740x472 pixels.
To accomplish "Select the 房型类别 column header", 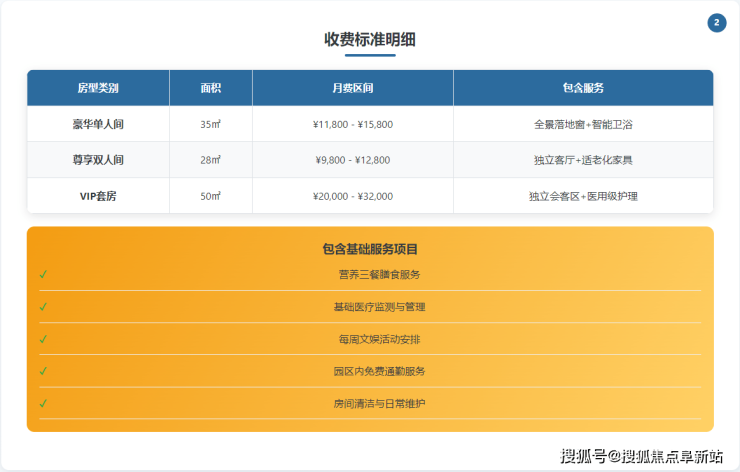I will [x=98, y=88].
